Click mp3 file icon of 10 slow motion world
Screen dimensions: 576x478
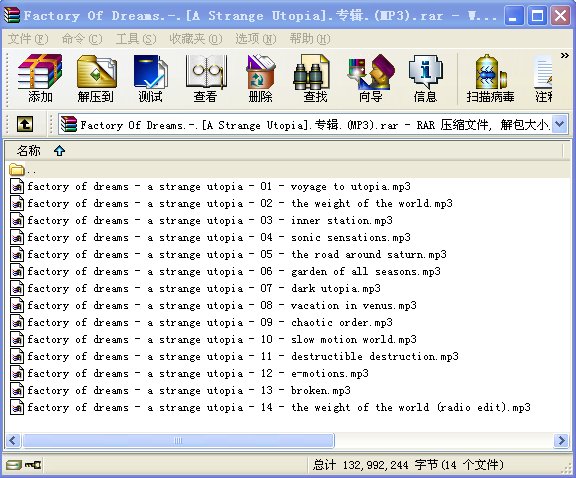pyautogui.click(x=17, y=339)
